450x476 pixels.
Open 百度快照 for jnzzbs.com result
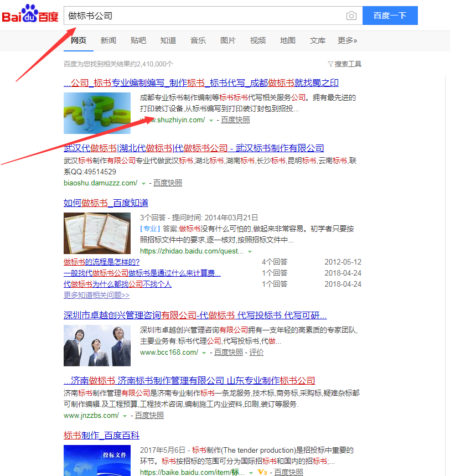(149, 416)
